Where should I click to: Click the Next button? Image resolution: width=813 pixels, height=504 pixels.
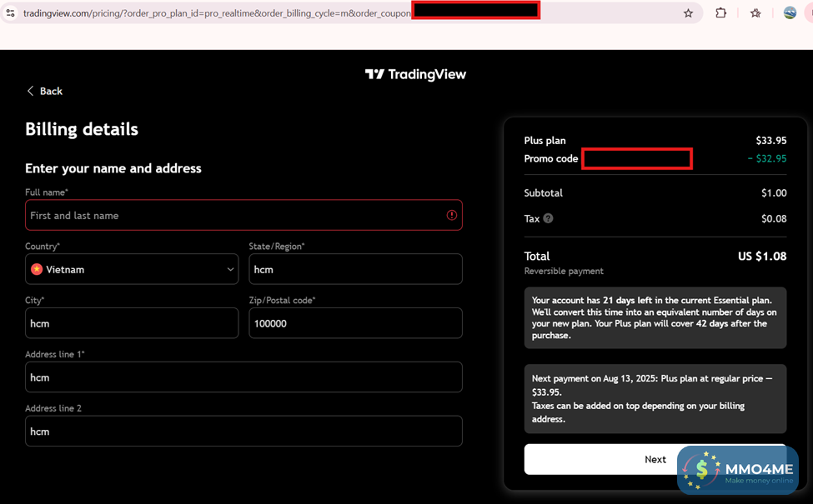point(655,459)
